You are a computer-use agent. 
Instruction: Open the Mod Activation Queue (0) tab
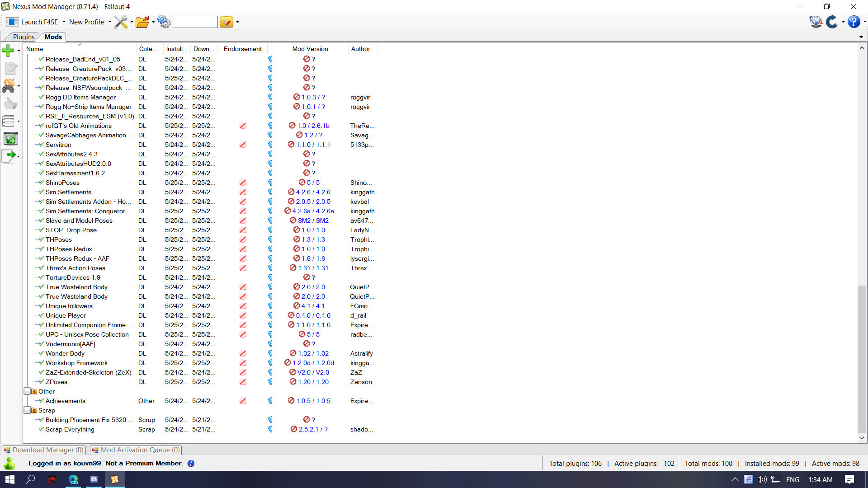pos(136,450)
